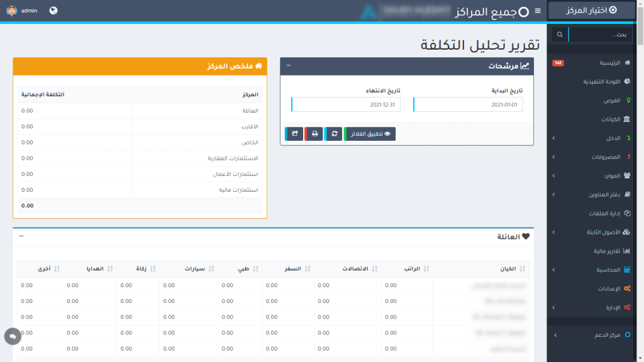Click the admin user avatar
This screenshot has height=362, width=644.
(x=12, y=11)
